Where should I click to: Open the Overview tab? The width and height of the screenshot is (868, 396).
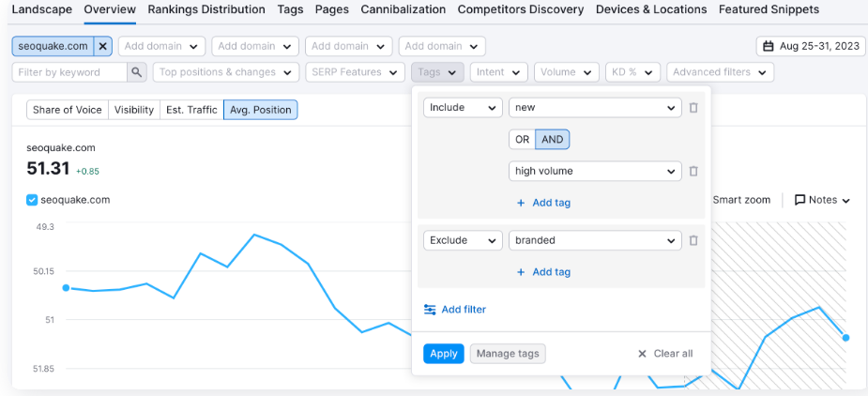[x=110, y=9]
